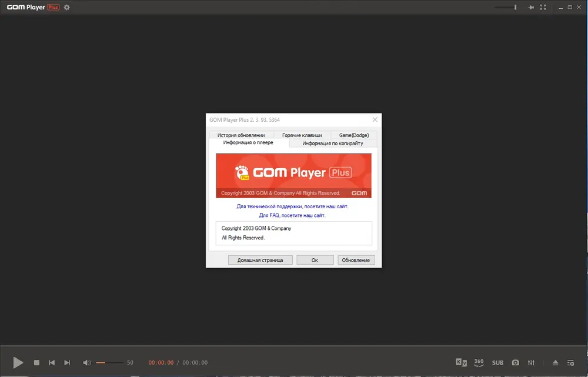Skip to the previous track
This screenshot has height=377, width=588.
pos(52,363)
